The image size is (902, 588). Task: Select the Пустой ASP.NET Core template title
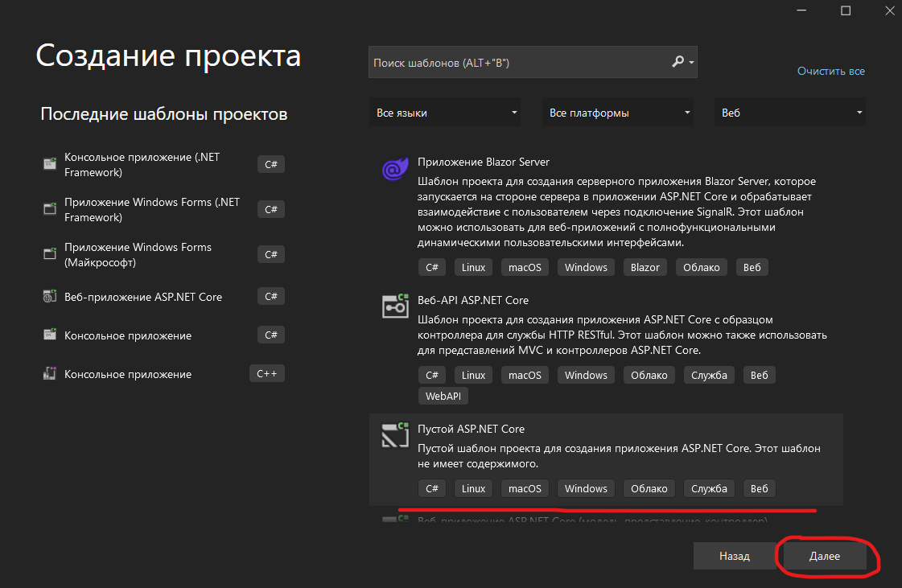point(472,429)
